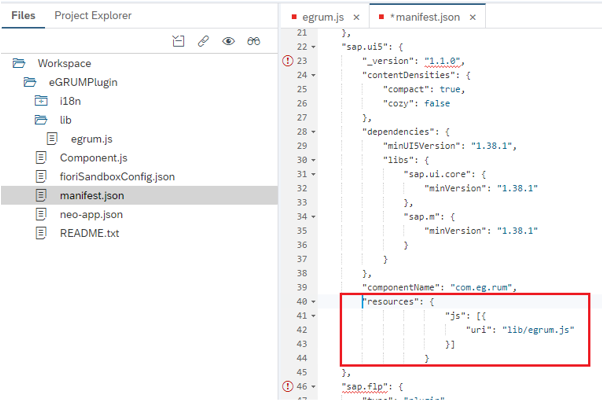
Task: Fold the js array at line 41
Action: tap(313, 316)
